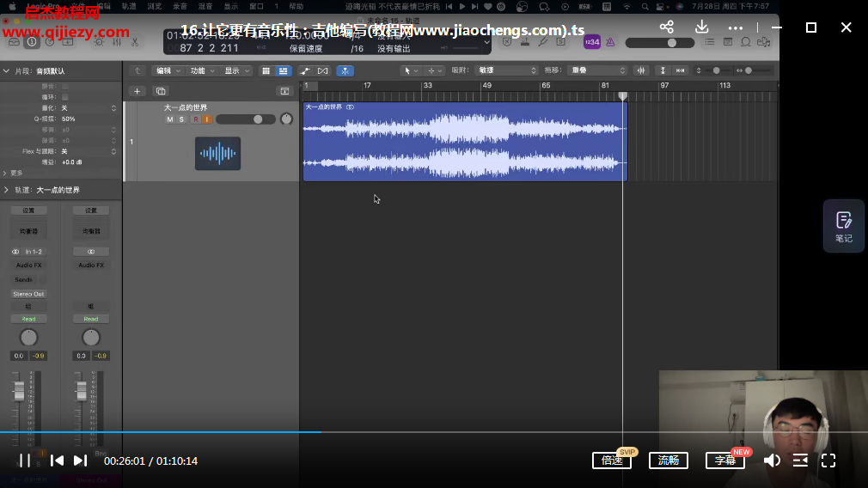The height and width of the screenshot is (488, 868).
Task: Click waveform zoom icon
Action: [x=641, y=70]
